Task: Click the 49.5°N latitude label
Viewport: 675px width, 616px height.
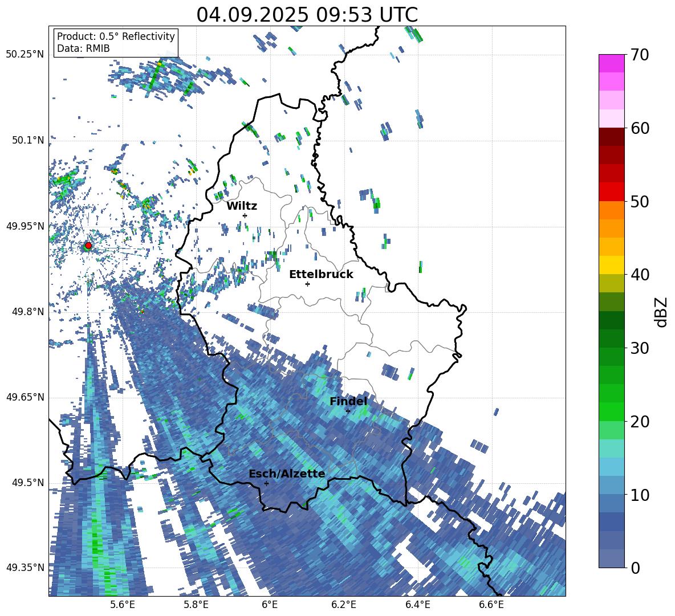Action: click(28, 483)
